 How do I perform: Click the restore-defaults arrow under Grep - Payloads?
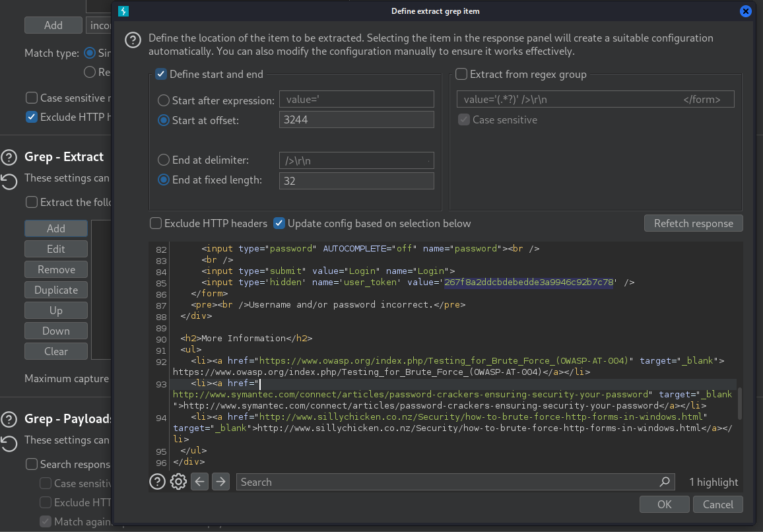[8, 444]
